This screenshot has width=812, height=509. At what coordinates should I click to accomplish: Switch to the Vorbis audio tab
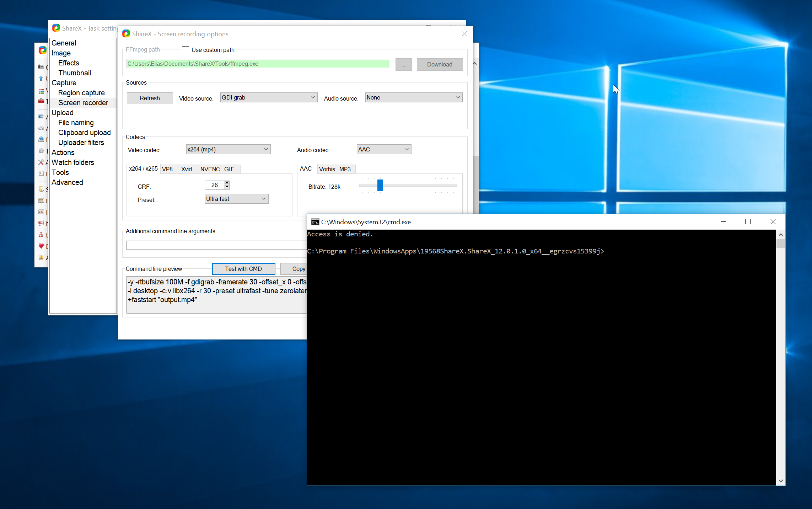(x=327, y=169)
